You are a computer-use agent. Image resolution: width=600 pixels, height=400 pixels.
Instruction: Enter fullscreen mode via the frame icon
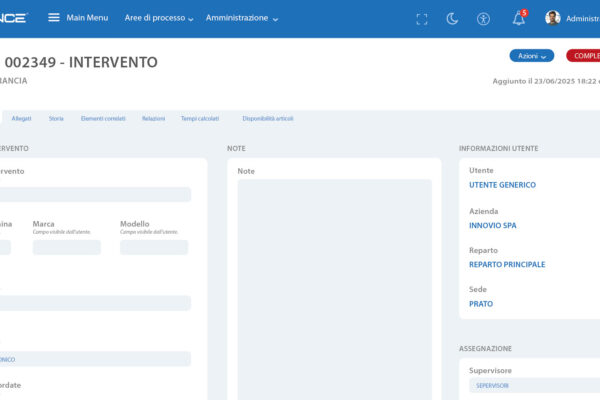tap(421, 19)
